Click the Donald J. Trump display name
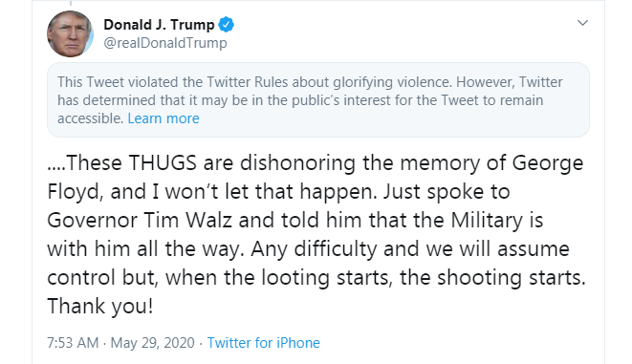The image size is (632, 364). point(159,25)
